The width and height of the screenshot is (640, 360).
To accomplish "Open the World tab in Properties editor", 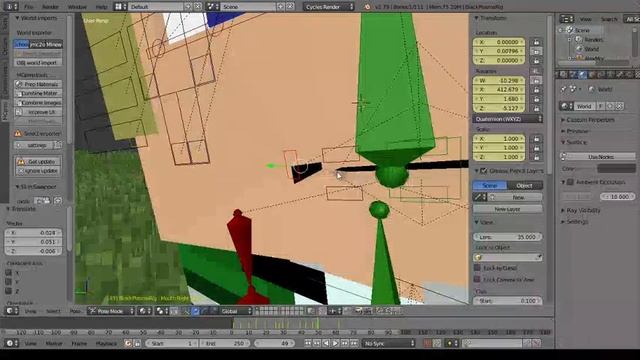I will pos(582,74).
